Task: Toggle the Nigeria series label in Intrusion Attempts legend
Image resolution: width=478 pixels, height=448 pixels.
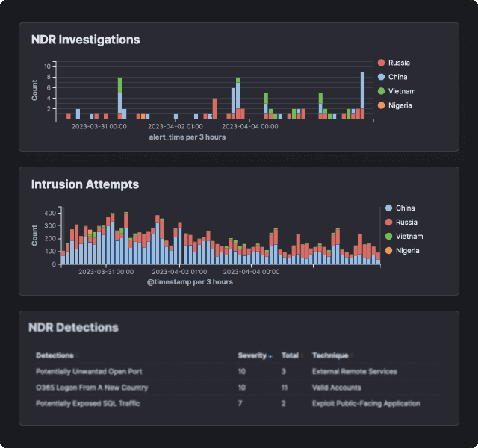Action: (x=407, y=250)
